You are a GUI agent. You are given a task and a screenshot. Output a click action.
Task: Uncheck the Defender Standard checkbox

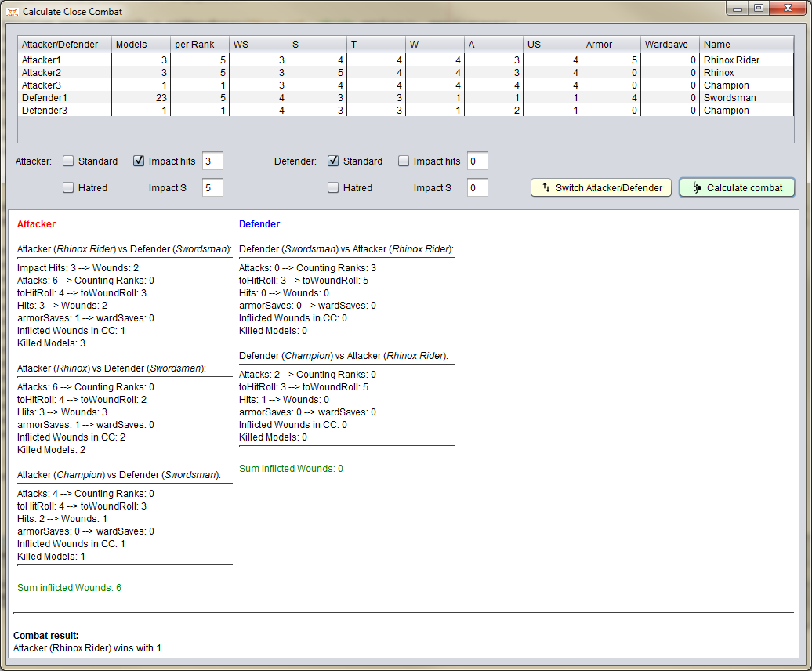[334, 161]
